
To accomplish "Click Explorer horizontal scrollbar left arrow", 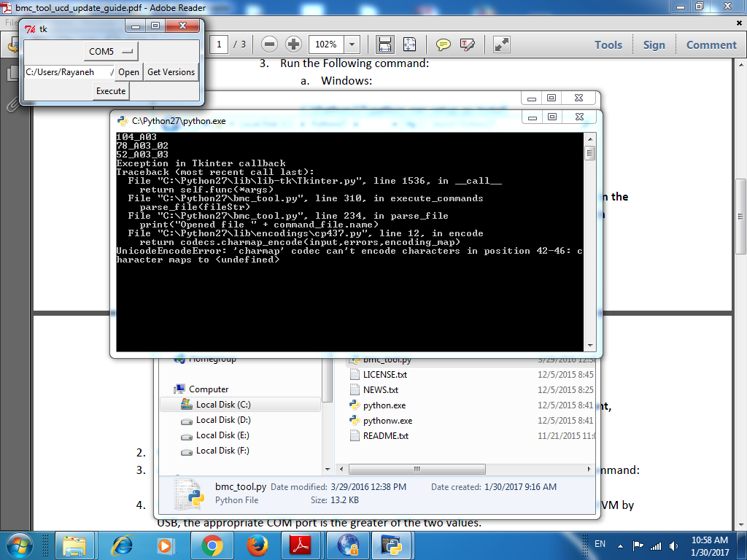I will (x=341, y=469).
